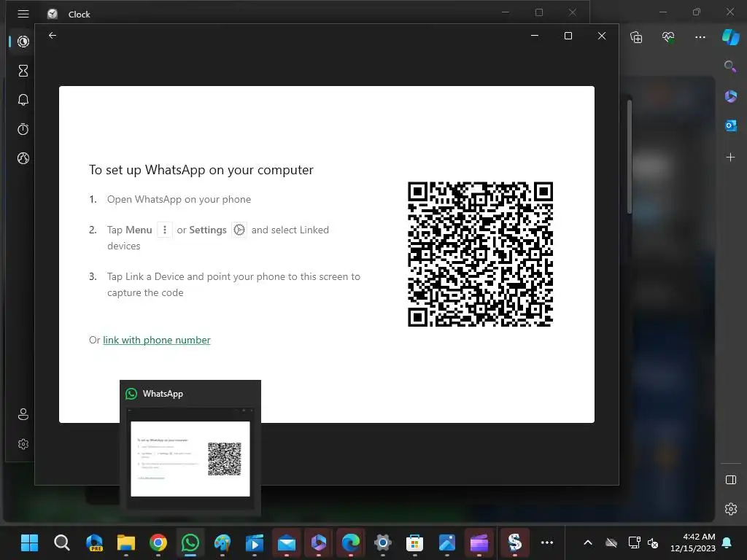Open the account sign-in icon in Clock
The height and width of the screenshot is (560, 747).
(23, 414)
